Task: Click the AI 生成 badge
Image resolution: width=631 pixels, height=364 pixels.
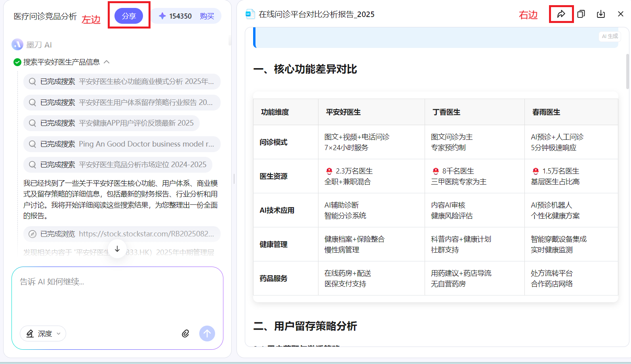Action: 610,36
